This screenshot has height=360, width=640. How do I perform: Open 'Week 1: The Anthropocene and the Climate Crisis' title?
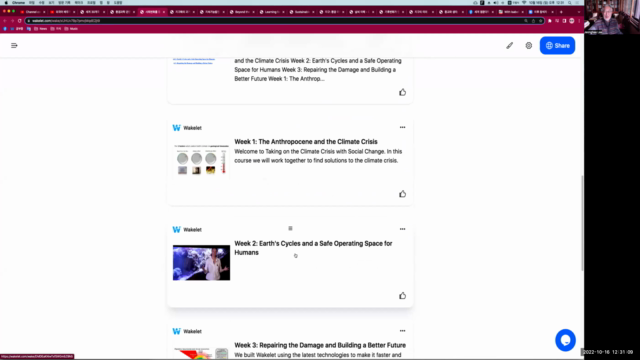(x=306, y=142)
